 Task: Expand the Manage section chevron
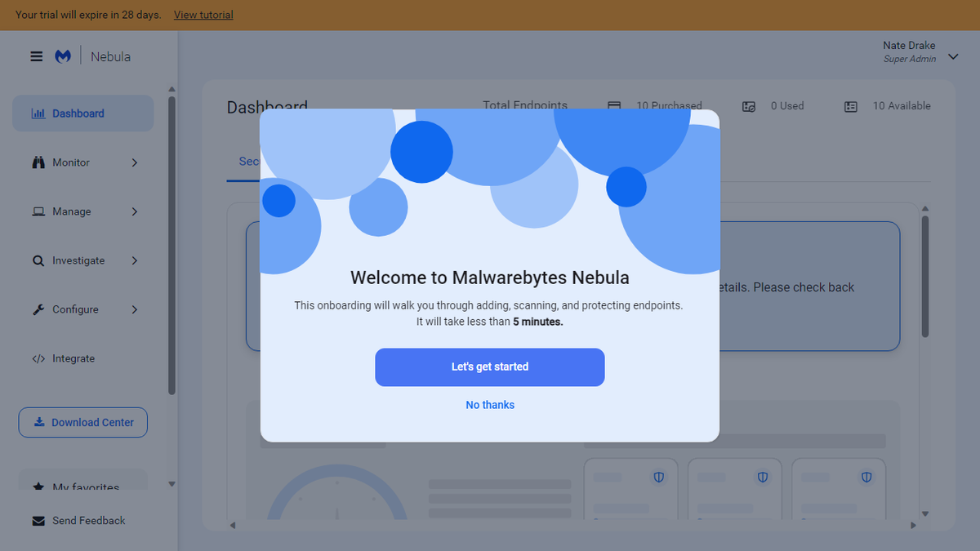click(134, 211)
